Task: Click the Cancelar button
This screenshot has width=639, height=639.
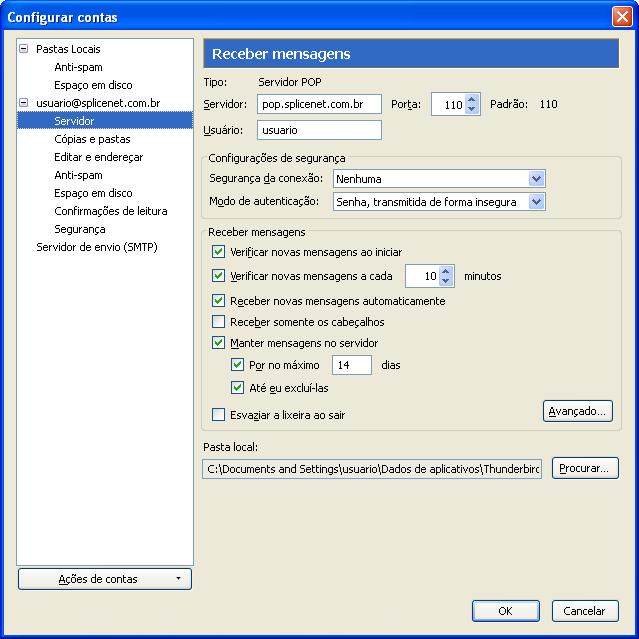Action: coord(585,610)
